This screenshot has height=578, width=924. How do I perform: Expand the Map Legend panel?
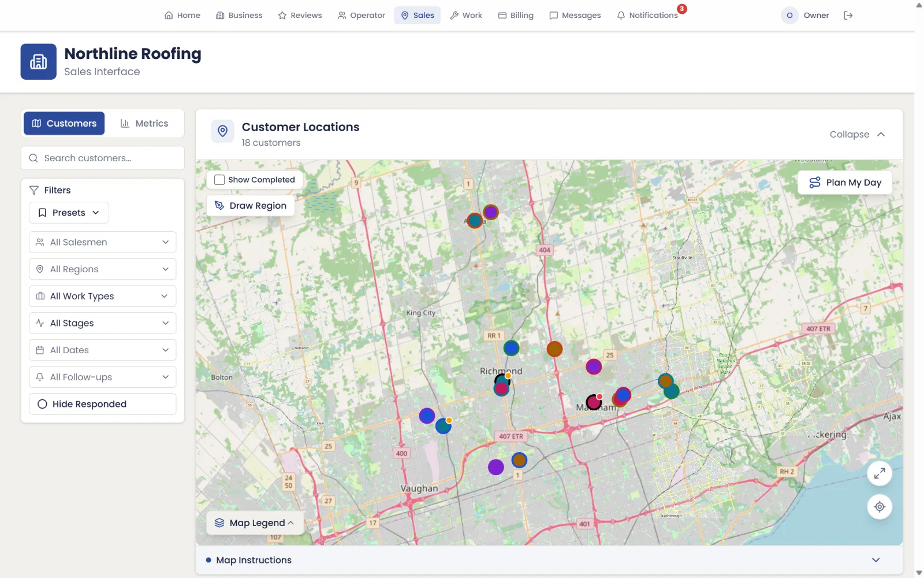click(x=254, y=523)
